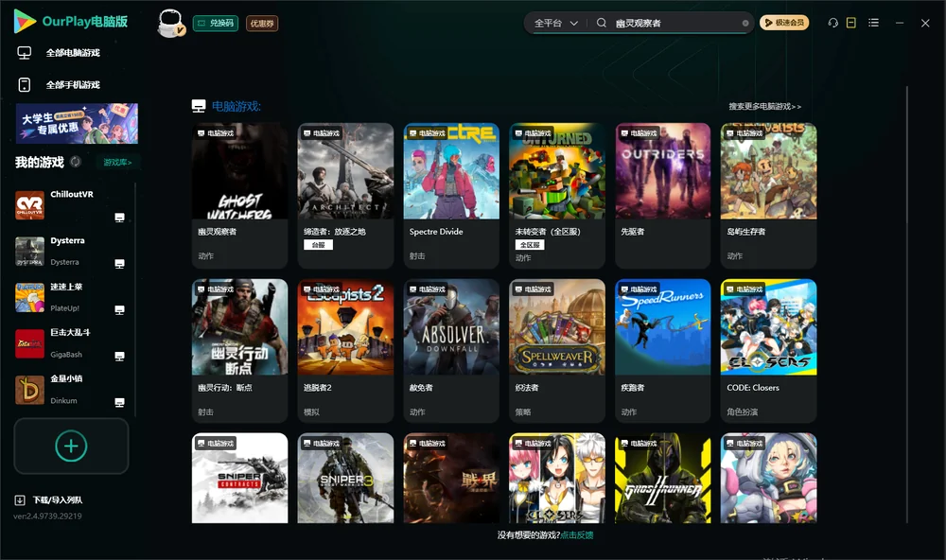The height and width of the screenshot is (560, 946).
Task: Select 速速上菜 in my games
Action: pos(66,287)
